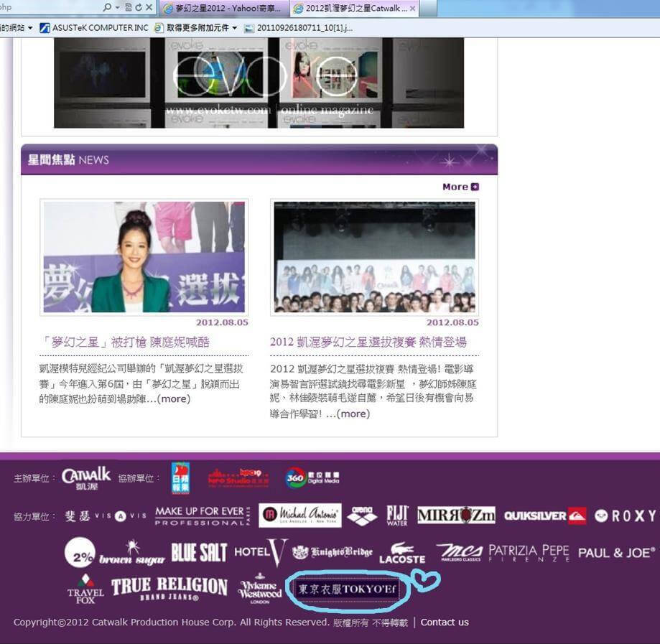Click the Quiksilver logo

tap(545, 515)
